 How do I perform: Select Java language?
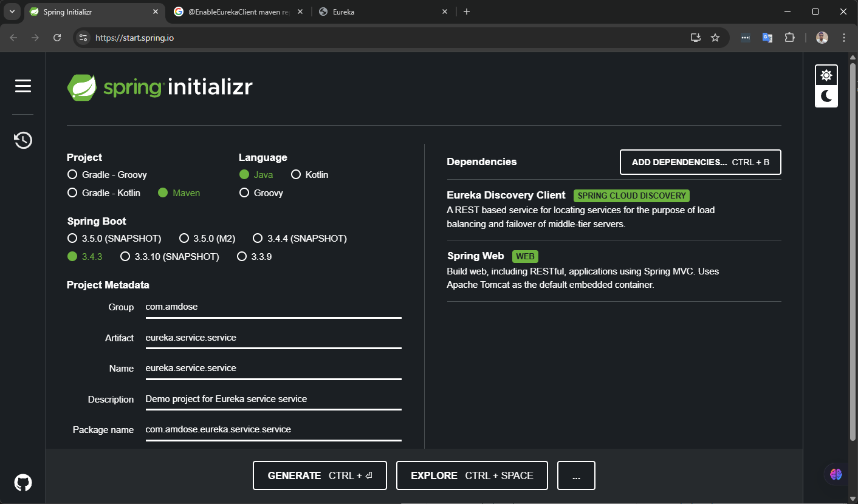click(256, 175)
